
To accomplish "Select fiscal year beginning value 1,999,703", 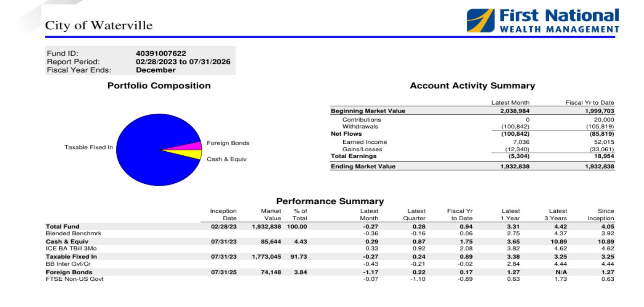I will pyautogui.click(x=599, y=111).
